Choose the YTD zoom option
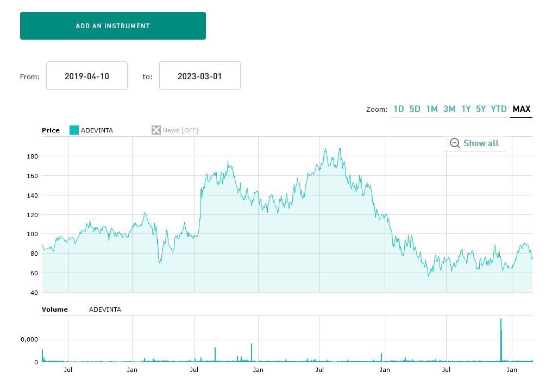Image resolution: width=552 pixels, height=392 pixels. [499, 109]
